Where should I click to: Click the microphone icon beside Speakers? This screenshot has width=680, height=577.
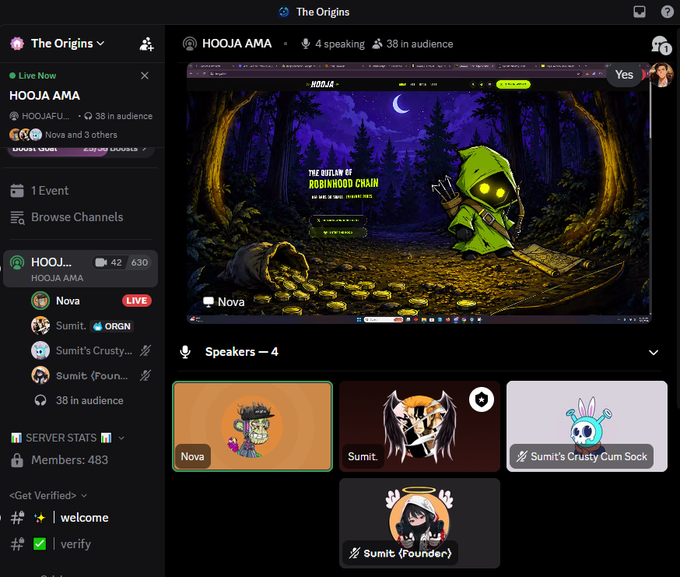coord(185,352)
